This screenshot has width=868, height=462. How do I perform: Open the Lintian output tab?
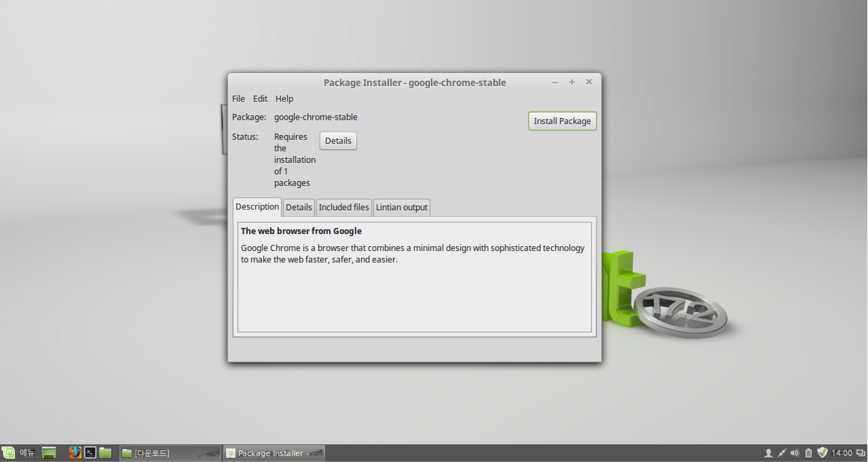[x=402, y=207]
